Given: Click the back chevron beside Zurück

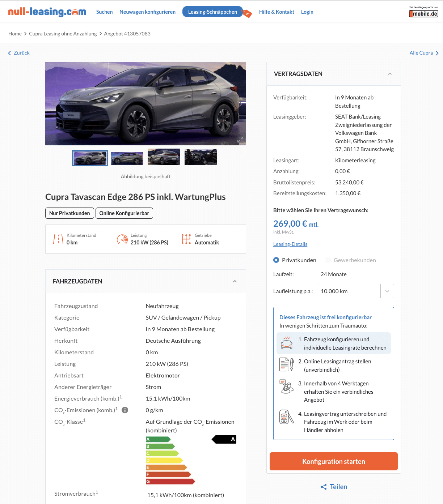Looking at the screenshot, I should point(9,53).
